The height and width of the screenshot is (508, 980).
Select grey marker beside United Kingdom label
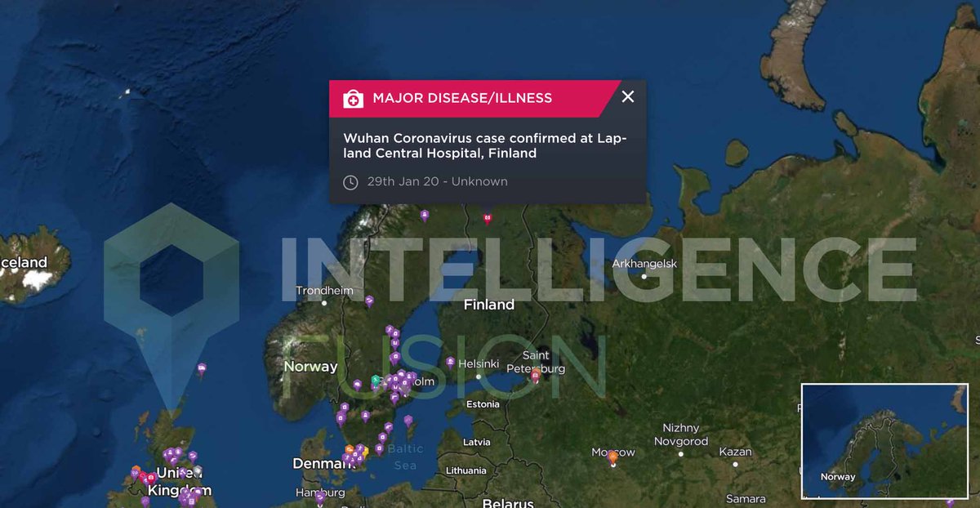[197, 471]
